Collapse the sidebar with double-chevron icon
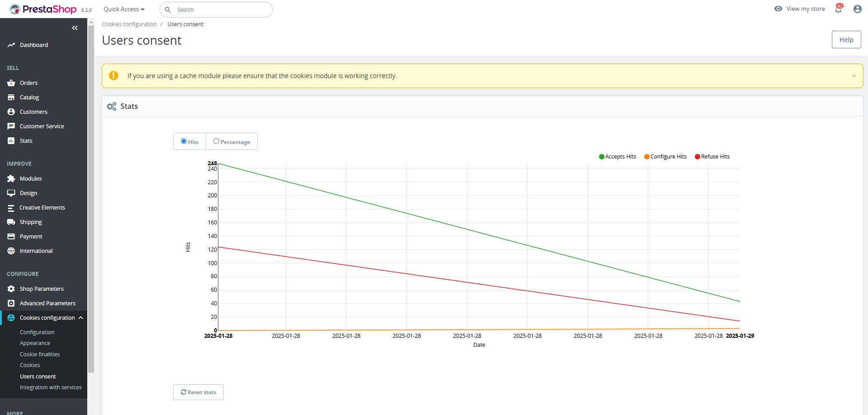Screen dimensions: 868x415 point(75,28)
